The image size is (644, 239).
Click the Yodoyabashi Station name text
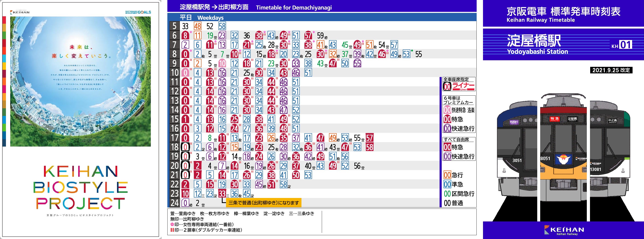[537, 52]
